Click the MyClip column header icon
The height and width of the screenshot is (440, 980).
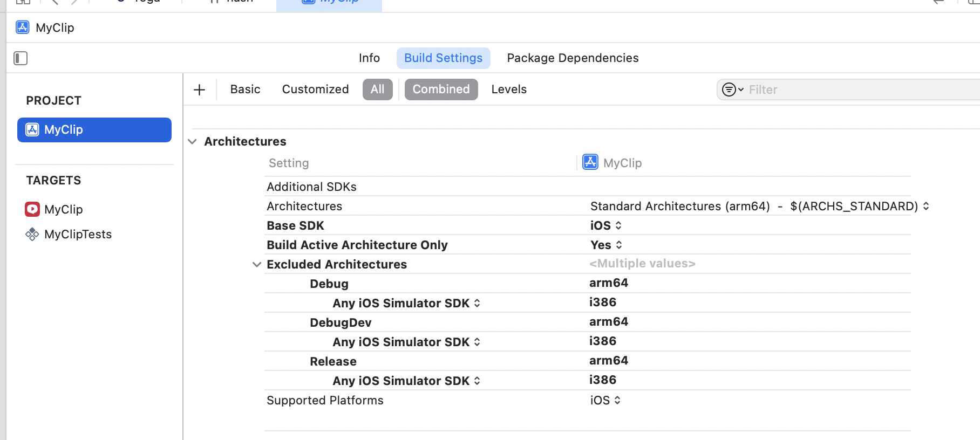click(590, 162)
